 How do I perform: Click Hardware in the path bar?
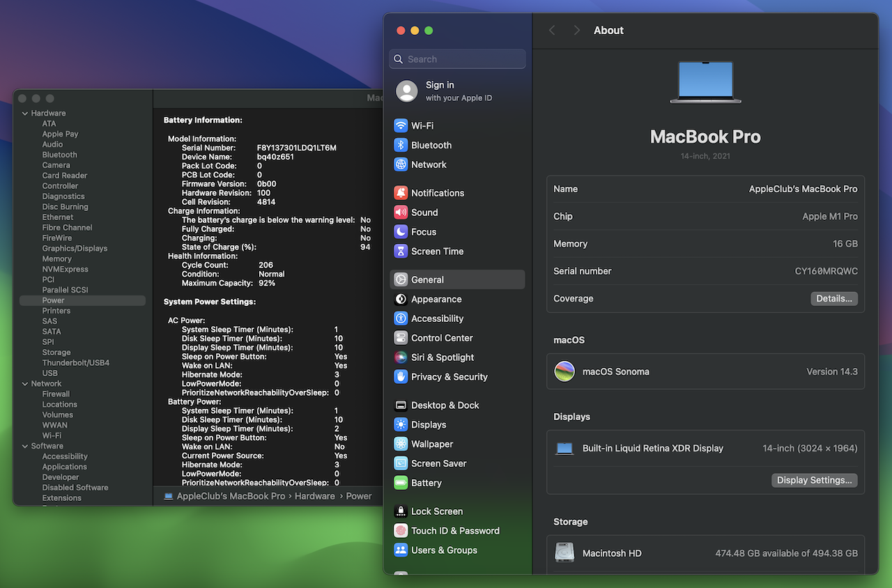(x=314, y=496)
